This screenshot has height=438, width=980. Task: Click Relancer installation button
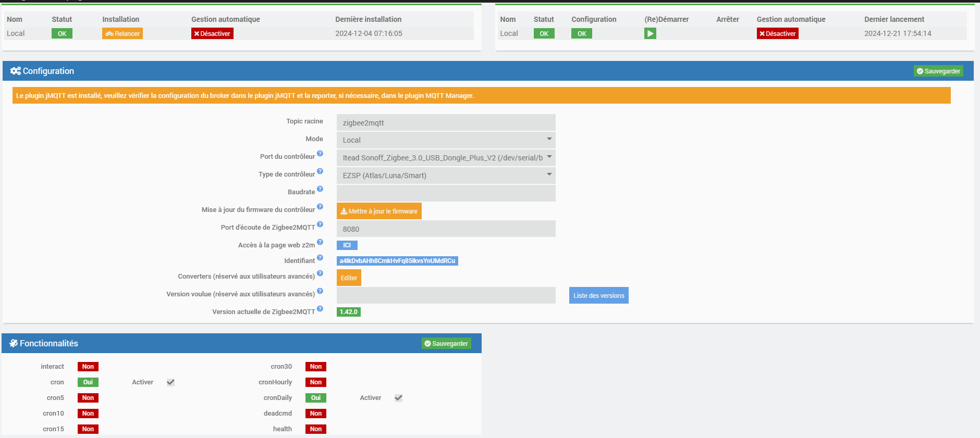pyautogui.click(x=123, y=33)
